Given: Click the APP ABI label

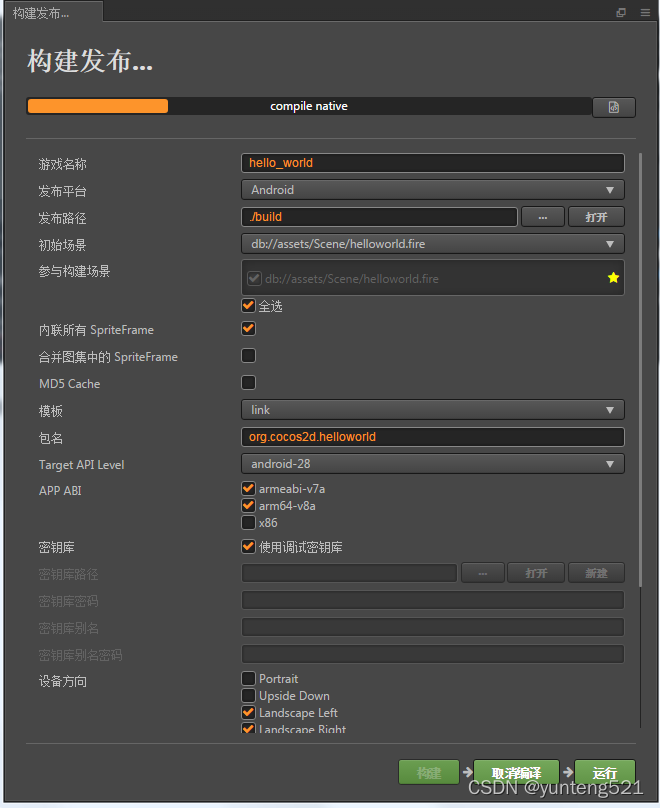Looking at the screenshot, I should click(60, 491).
